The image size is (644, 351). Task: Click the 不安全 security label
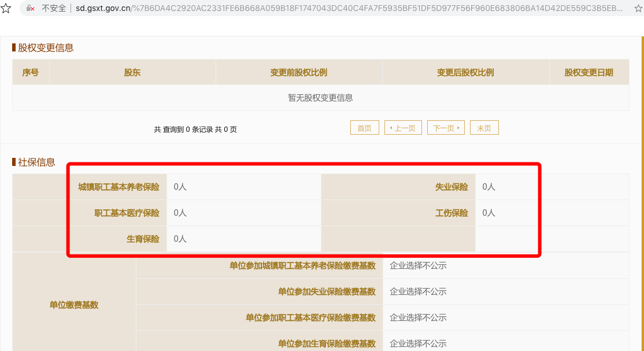(54, 8)
